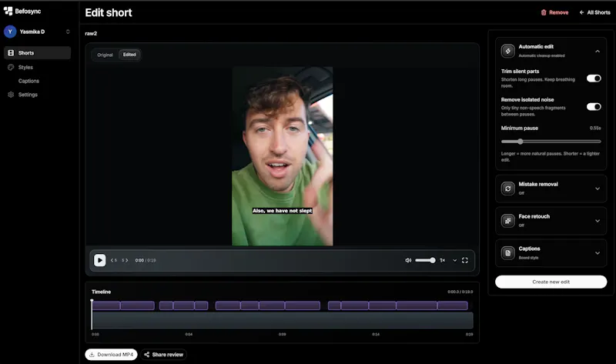The height and width of the screenshot is (364, 616).
Task: Click the raw2 file name text
Action: click(91, 33)
